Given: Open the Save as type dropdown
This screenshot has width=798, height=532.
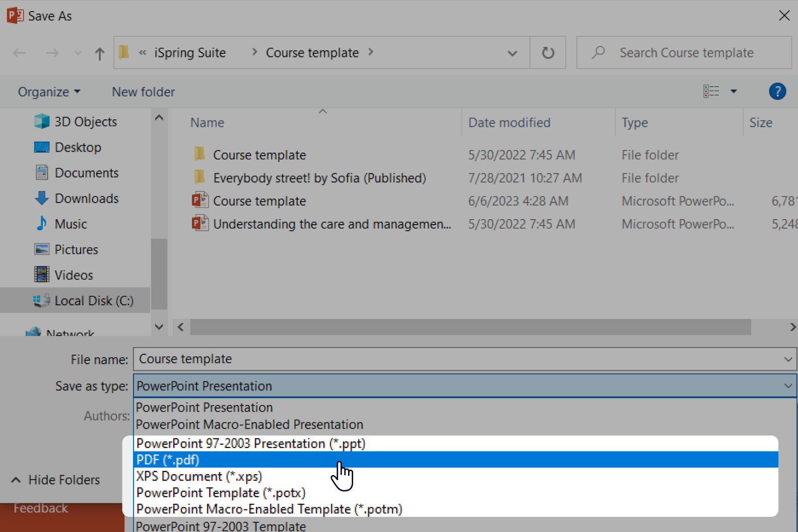Looking at the screenshot, I should (465, 386).
